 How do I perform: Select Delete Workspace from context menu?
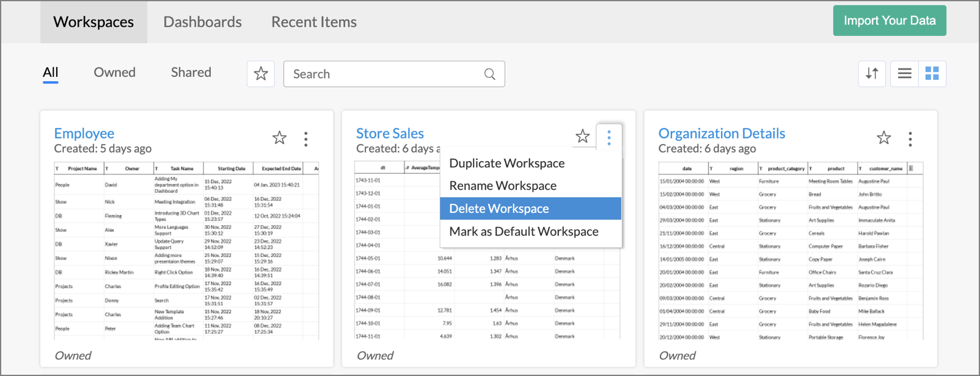coord(499,209)
